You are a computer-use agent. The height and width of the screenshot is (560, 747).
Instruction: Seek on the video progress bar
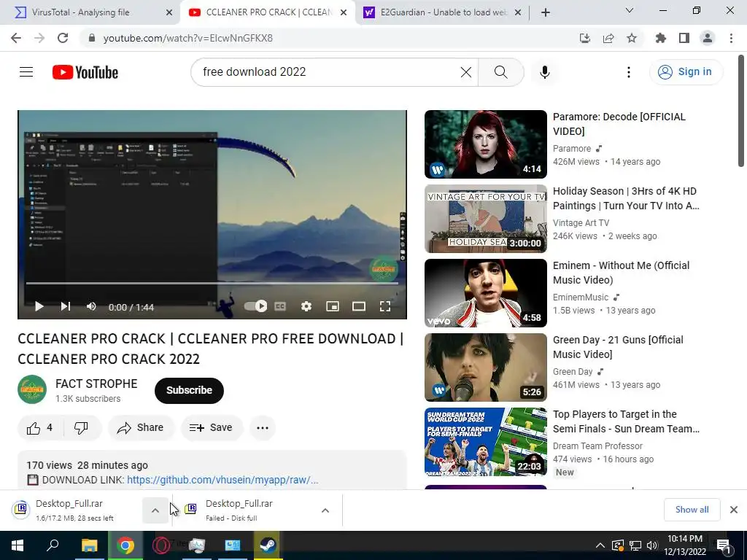pos(212,284)
